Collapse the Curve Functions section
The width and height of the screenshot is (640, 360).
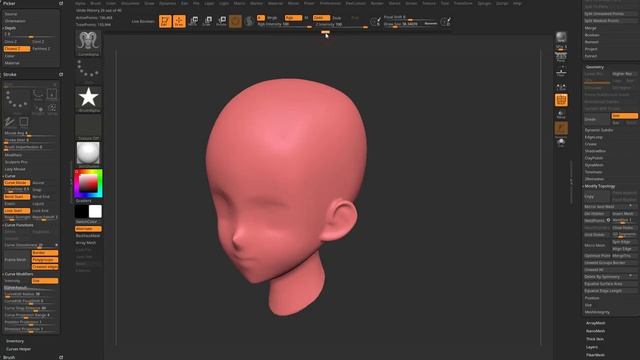click(x=18, y=225)
